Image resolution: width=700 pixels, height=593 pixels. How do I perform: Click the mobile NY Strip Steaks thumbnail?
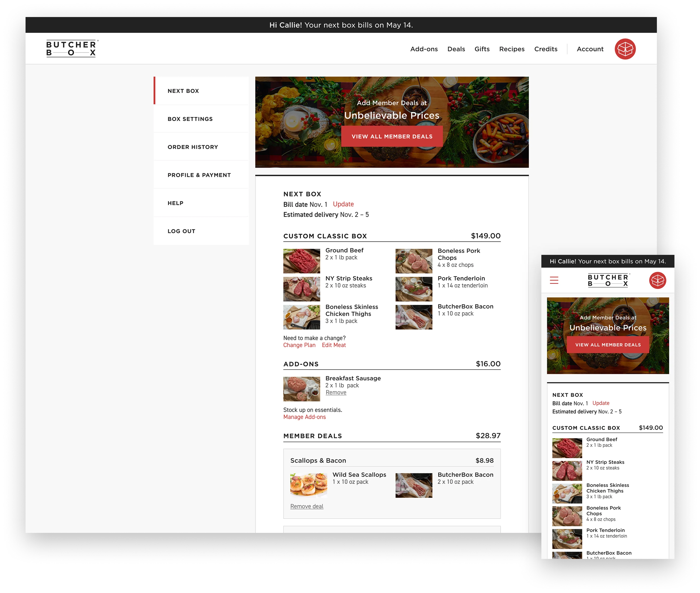pos(567,470)
